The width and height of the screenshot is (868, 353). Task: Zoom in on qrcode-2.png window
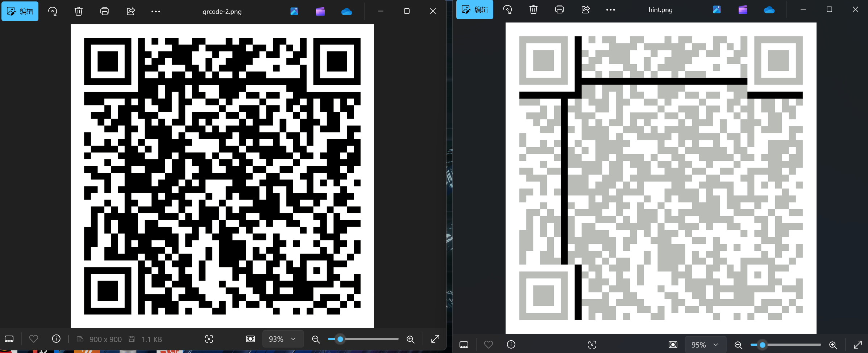[x=411, y=339]
